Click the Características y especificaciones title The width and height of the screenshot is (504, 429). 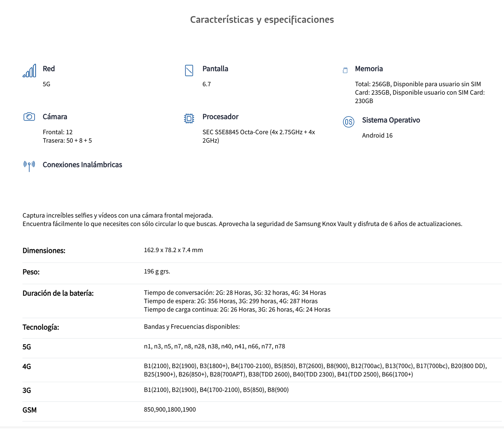(262, 20)
